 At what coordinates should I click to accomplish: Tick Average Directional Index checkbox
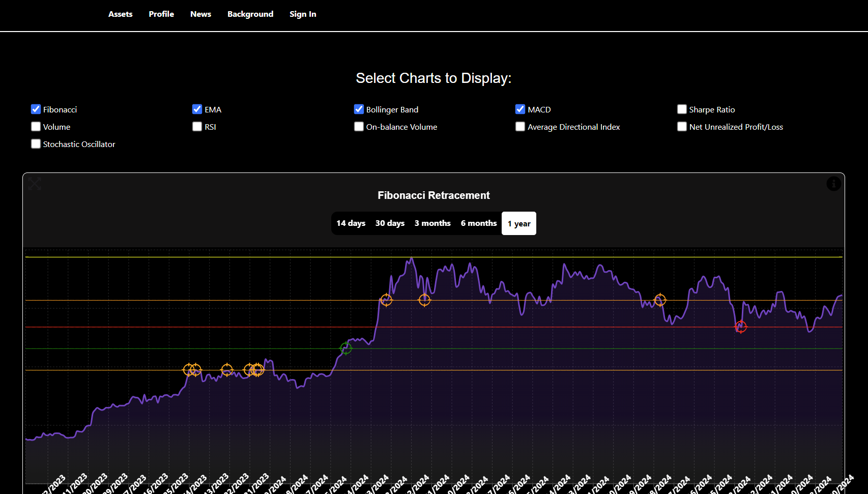[x=520, y=127]
